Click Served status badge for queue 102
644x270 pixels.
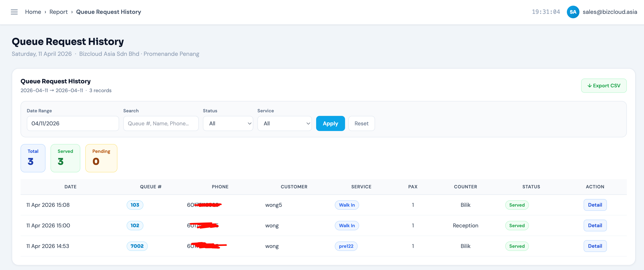click(x=517, y=225)
